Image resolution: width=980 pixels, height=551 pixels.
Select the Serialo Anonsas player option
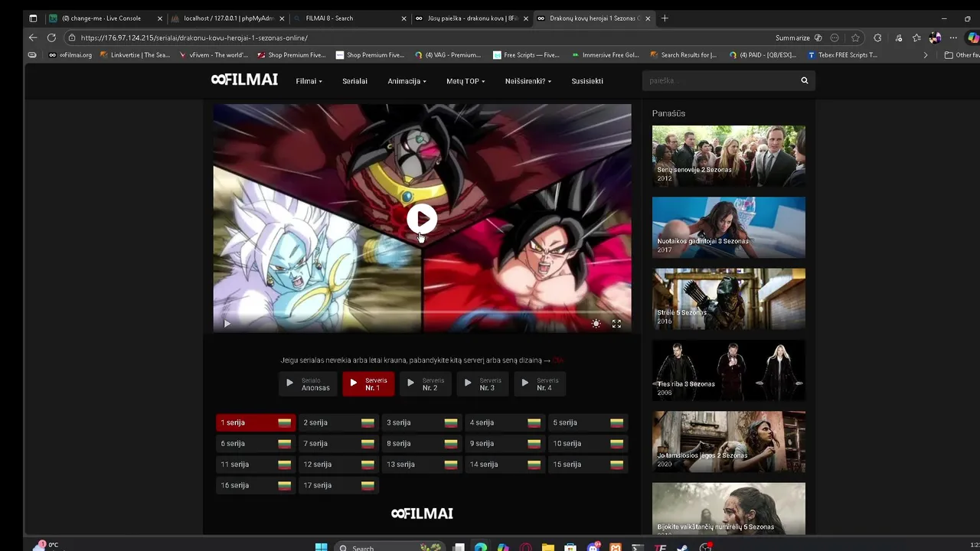click(308, 383)
